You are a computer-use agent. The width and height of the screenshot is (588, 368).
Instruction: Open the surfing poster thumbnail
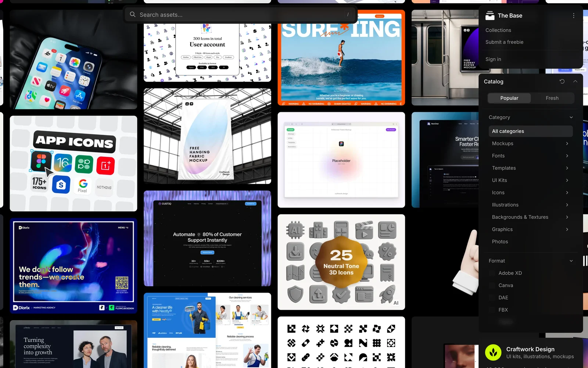(x=341, y=58)
